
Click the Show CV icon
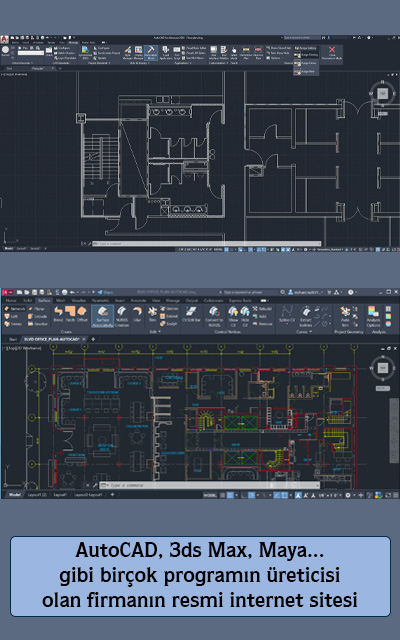click(x=233, y=316)
